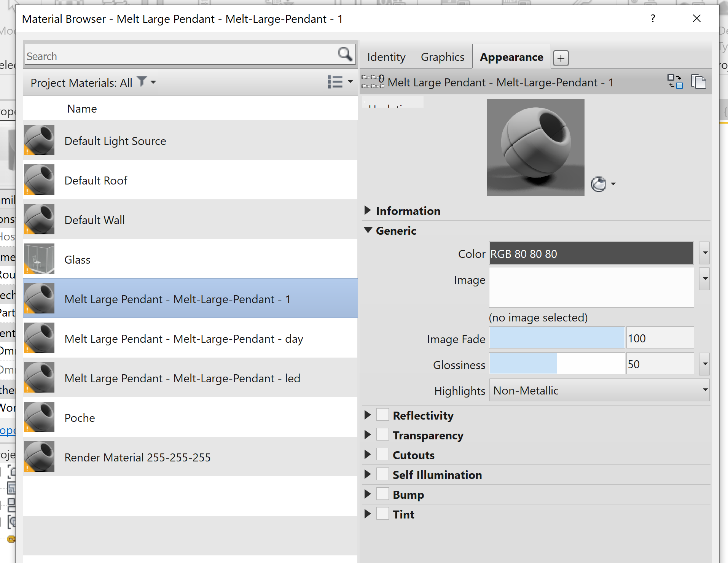
Task: Change the material list view options
Action: pos(340,82)
